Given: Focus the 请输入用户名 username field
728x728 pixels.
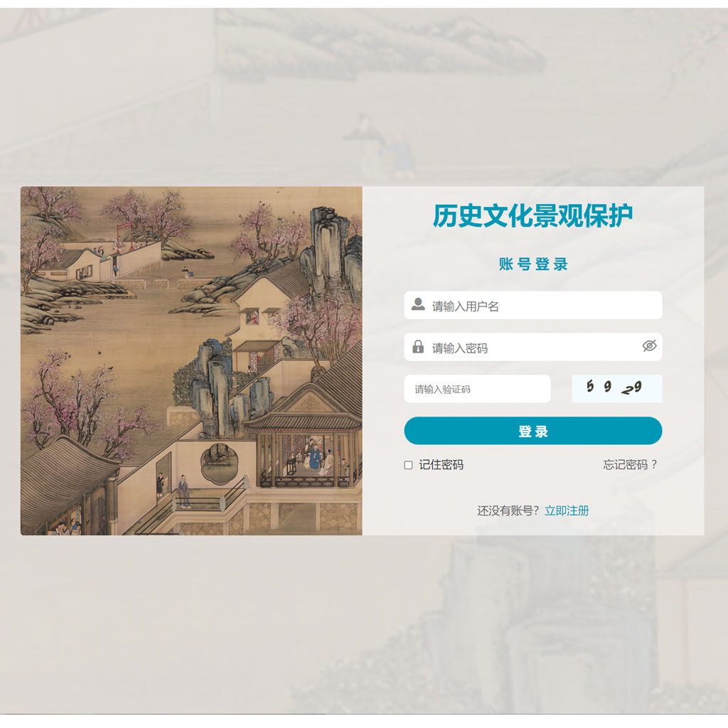Looking at the screenshot, I should point(533,305).
